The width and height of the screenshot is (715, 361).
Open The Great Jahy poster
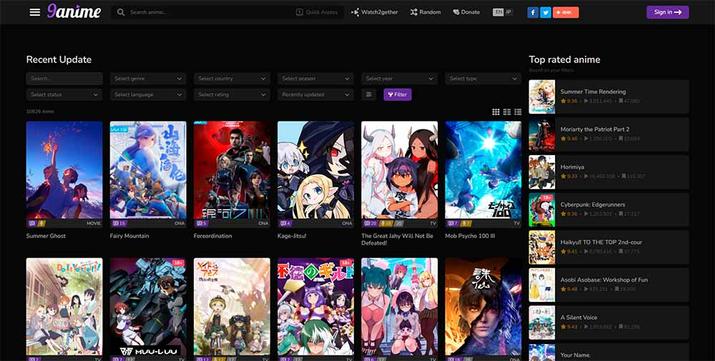[x=399, y=170]
